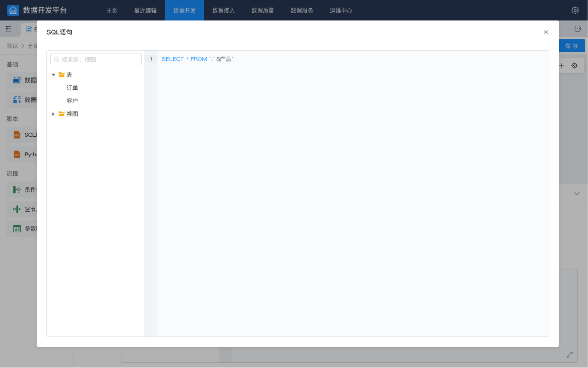Image resolution: width=588 pixels, height=368 pixels.
Task: Select the 客户 table
Action: 72,101
